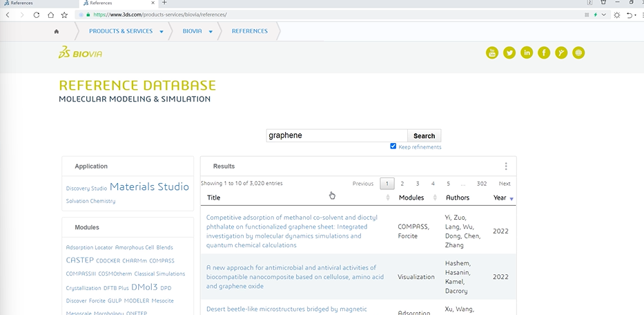Filter by DMol3 module
The height and width of the screenshot is (315, 644).
(144, 287)
